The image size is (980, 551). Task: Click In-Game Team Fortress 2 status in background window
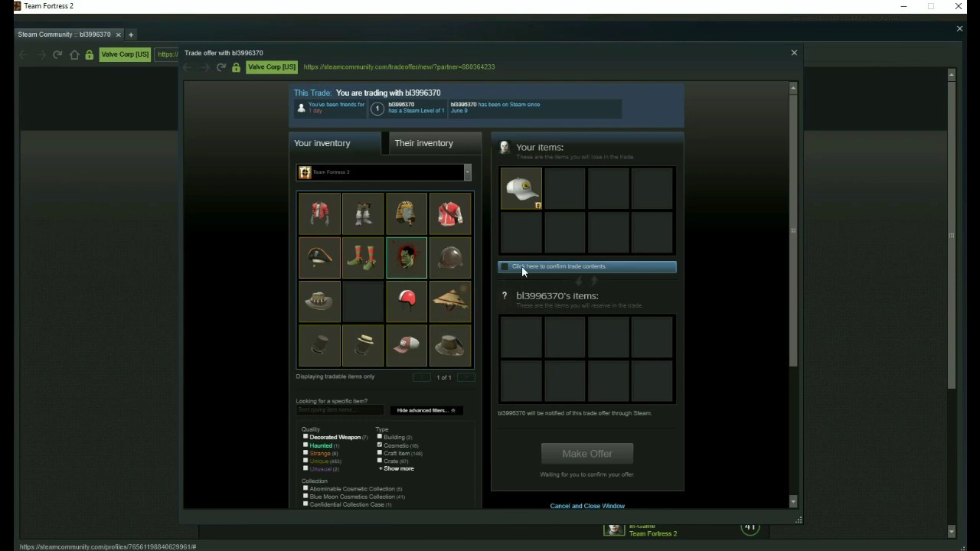click(x=653, y=530)
